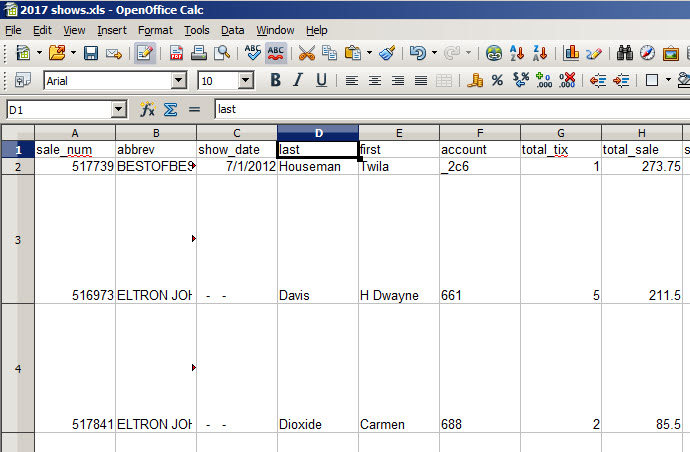Open Function Wizard button
Viewport: 690px width, 452px height.
[147, 109]
